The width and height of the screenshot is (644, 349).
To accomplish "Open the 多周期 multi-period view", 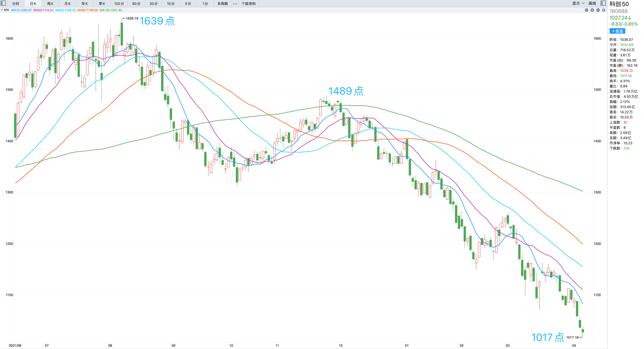I will [222, 3].
